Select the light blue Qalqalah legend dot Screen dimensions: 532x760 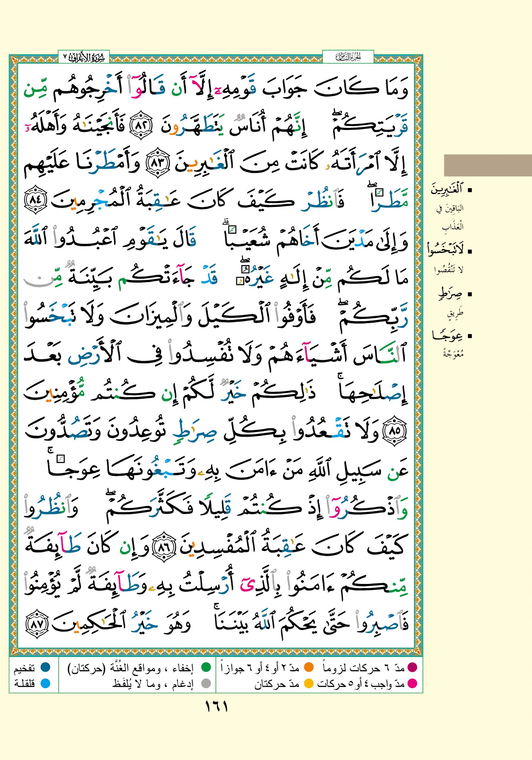45,683
